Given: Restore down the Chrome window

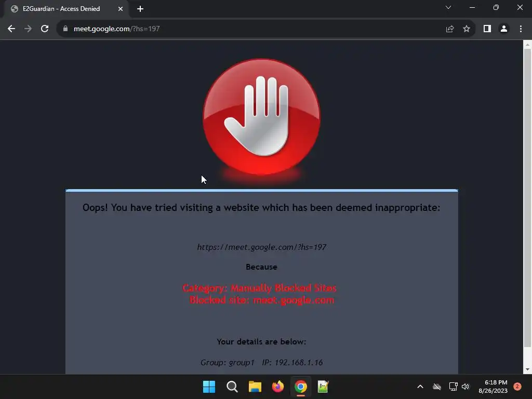Looking at the screenshot, I should (496, 7).
